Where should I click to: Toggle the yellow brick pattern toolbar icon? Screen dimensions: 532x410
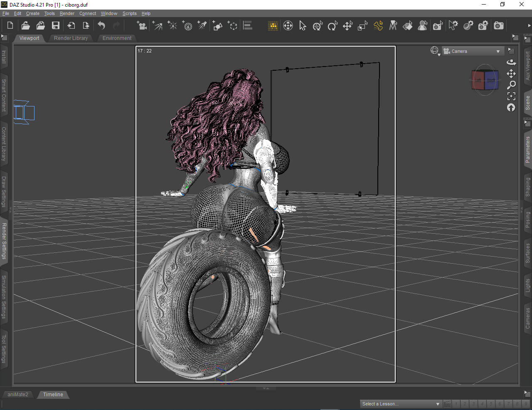[x=273, y=26]
